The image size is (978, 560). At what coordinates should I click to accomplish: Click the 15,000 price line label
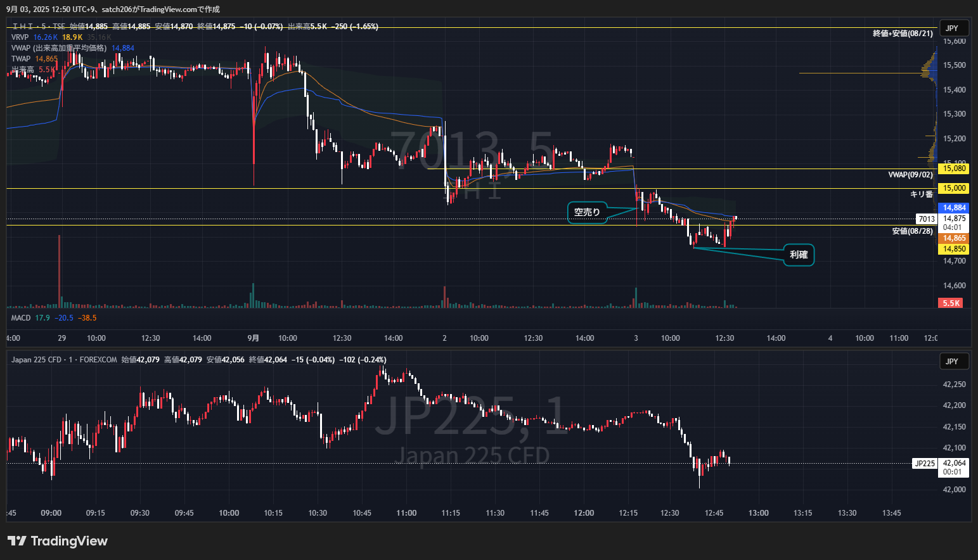coord(955,188)
